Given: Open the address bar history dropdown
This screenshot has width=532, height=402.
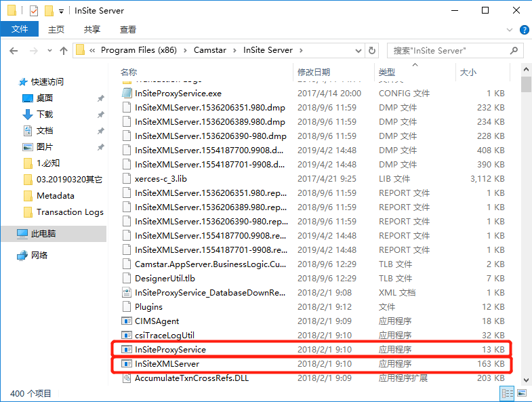Looking at the screenshot, I should [x=359, y=51].
